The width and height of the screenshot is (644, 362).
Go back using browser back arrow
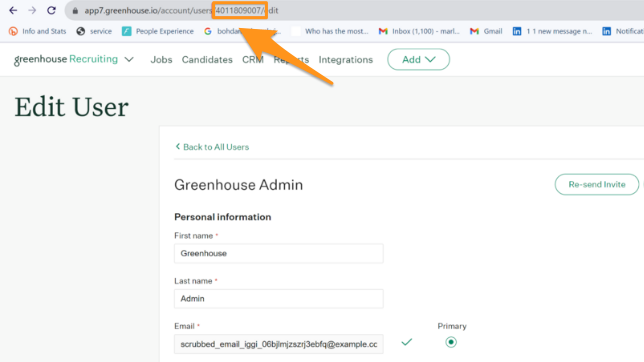coord(13,10)
